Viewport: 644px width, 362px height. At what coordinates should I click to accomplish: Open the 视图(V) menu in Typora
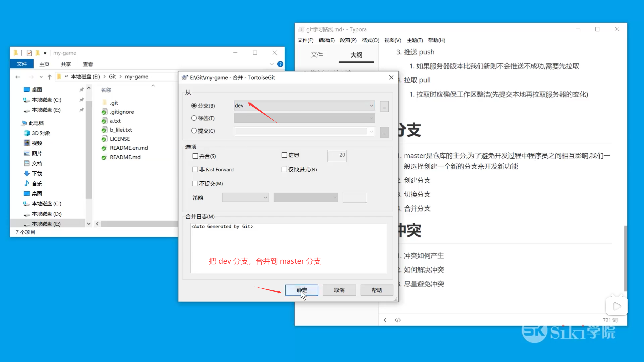click(392, 40)
